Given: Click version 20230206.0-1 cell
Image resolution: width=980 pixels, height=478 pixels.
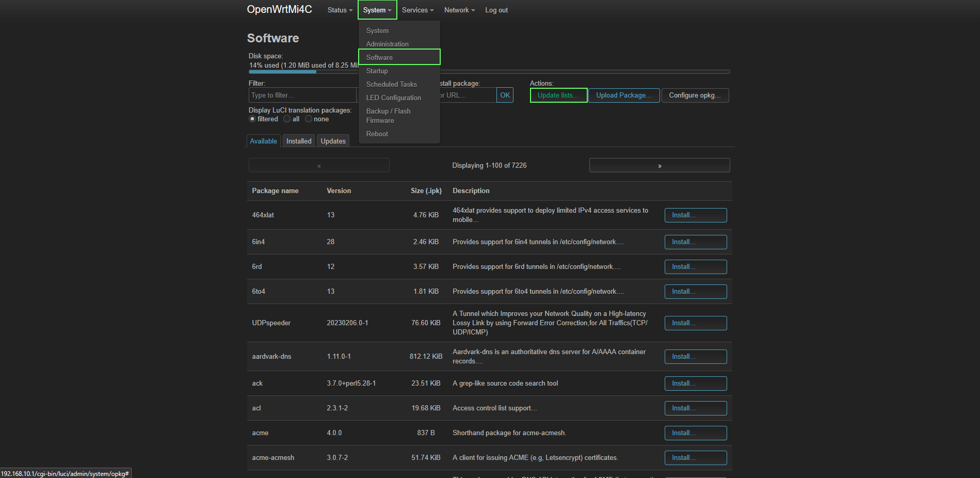Looking at the screenshot, I should pos(347,323).
